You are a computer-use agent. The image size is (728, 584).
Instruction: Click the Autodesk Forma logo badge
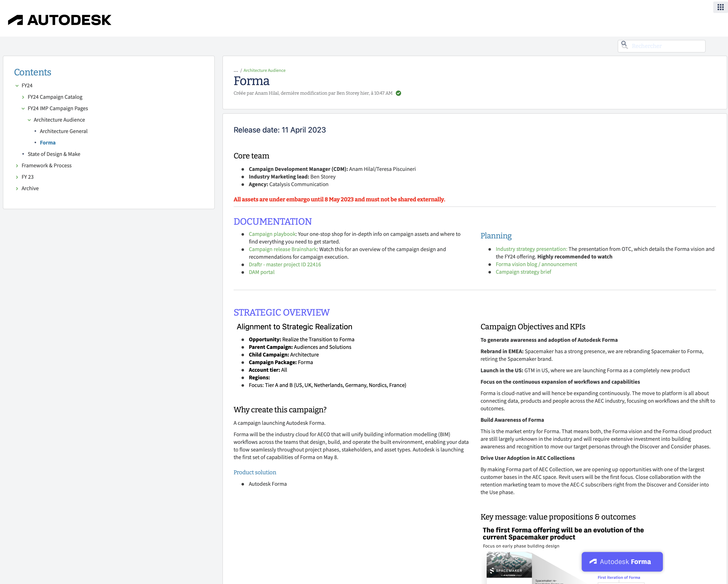coord(622,561)
